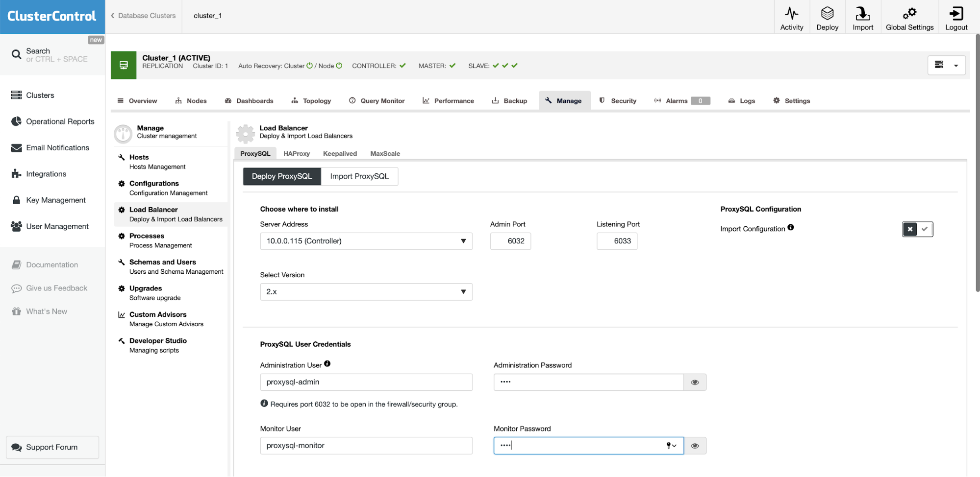Click Import Configuration info icon

pyautogui.click(x=791, y=228)
